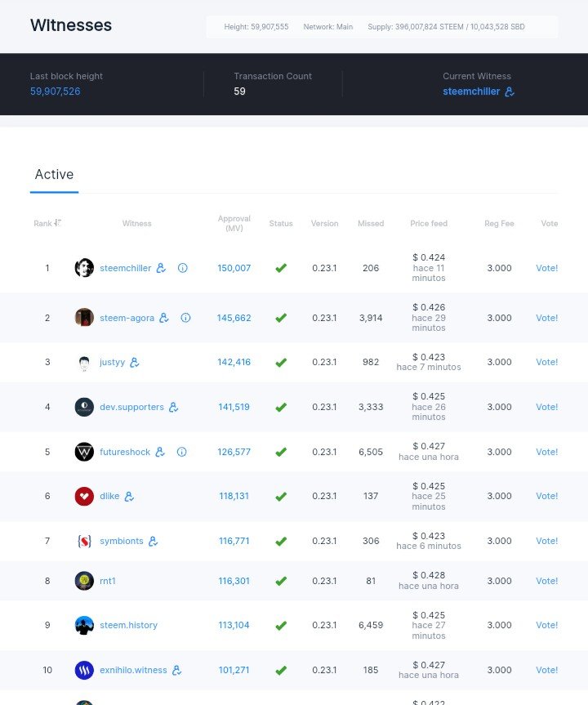This screenshot has height=705, width=588.
Task: Vote for exnihilo.witness
Action: [546, 670]
